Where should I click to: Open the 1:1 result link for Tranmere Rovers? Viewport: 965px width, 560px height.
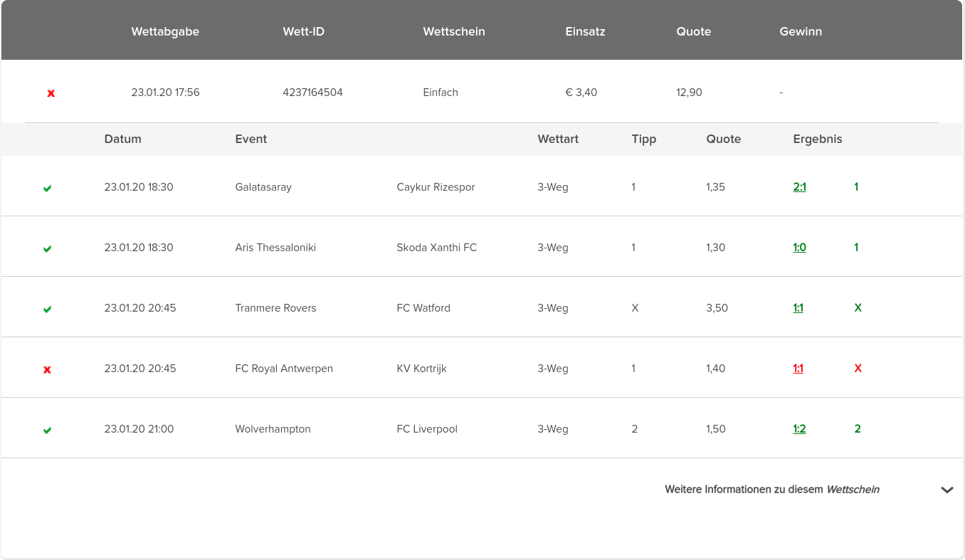point(798,308)
